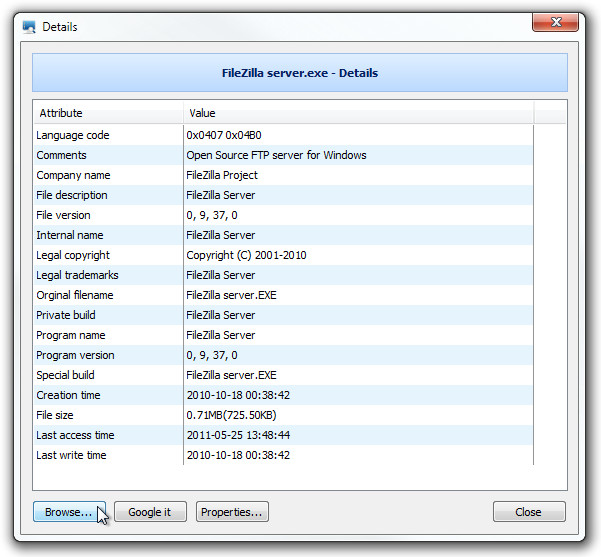Screen dimensions: 601x557
Task: Select the Last access time attribute
Action: click(x=75, y=435)
